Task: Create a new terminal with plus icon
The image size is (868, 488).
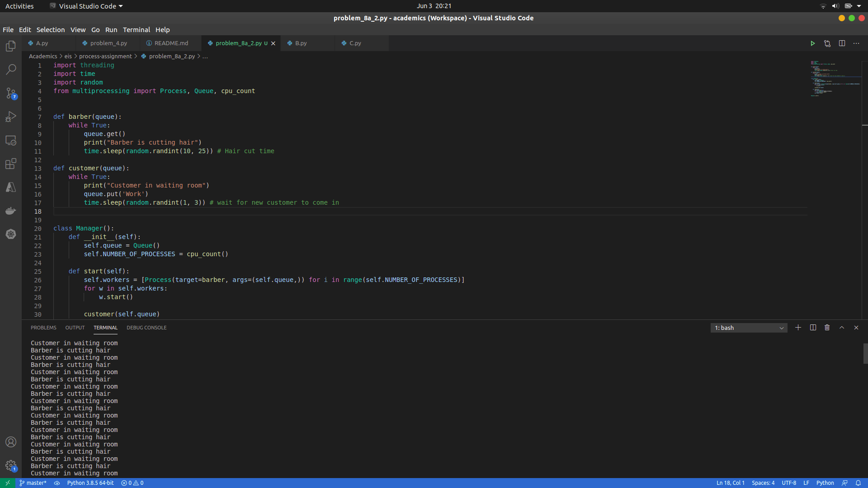Action: coord(798,328)
